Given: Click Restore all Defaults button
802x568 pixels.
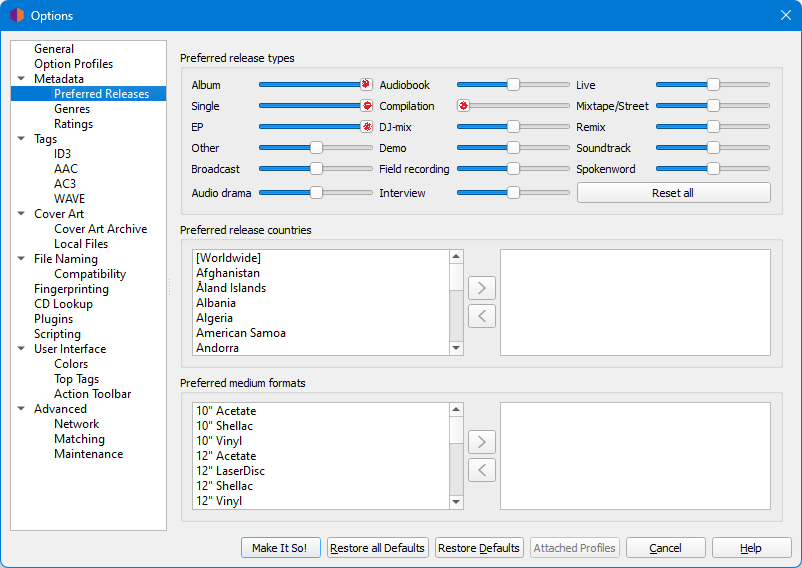Looking at the screenshot, I should coord(377,548).
